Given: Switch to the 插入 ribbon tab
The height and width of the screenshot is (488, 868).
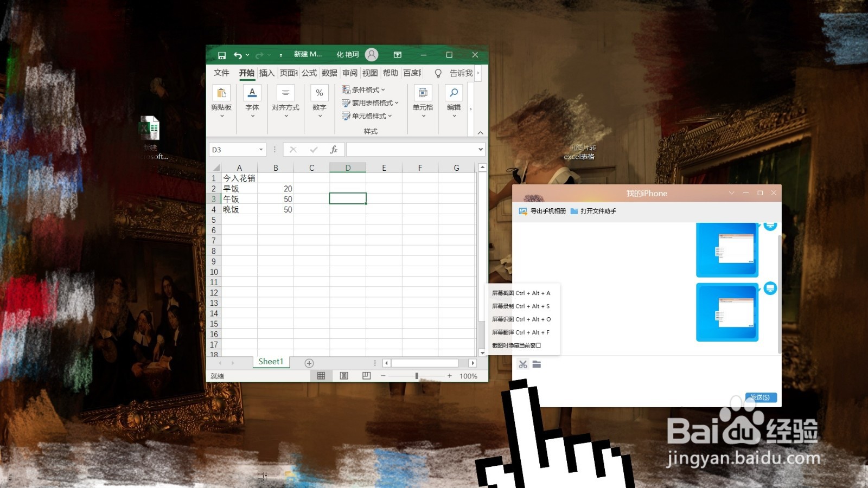Looking at the screenshot, I should click(x=267, y=73).
